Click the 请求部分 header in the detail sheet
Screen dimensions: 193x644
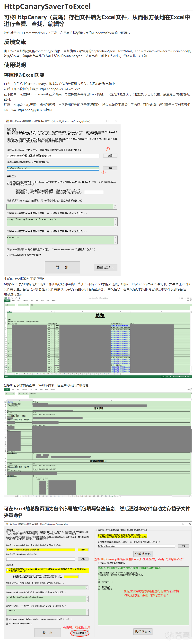click(98, 408)
